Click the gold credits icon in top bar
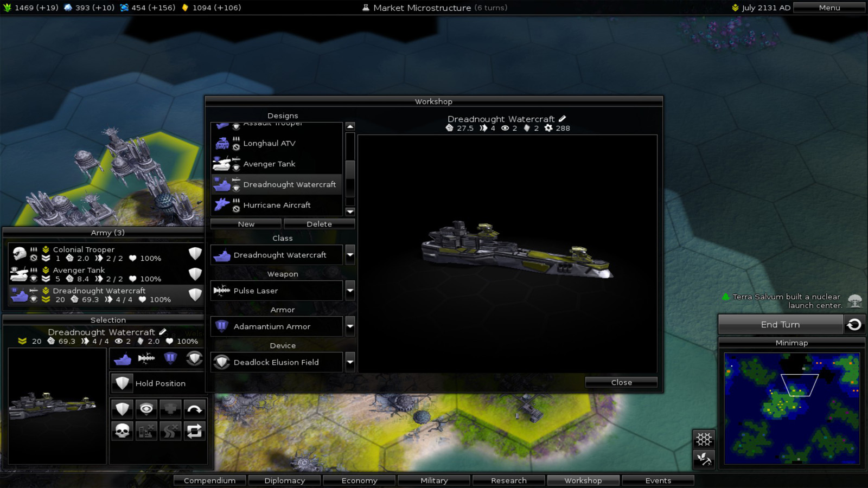 click(185, 8)
